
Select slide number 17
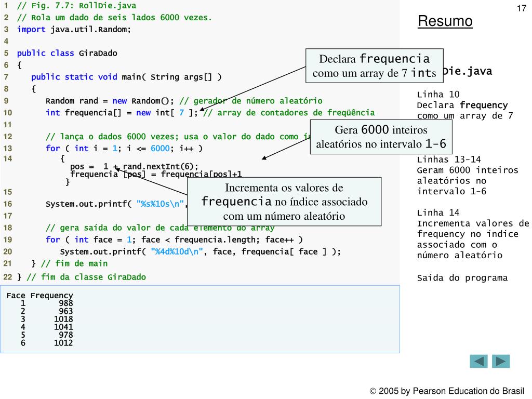(522, 8)
